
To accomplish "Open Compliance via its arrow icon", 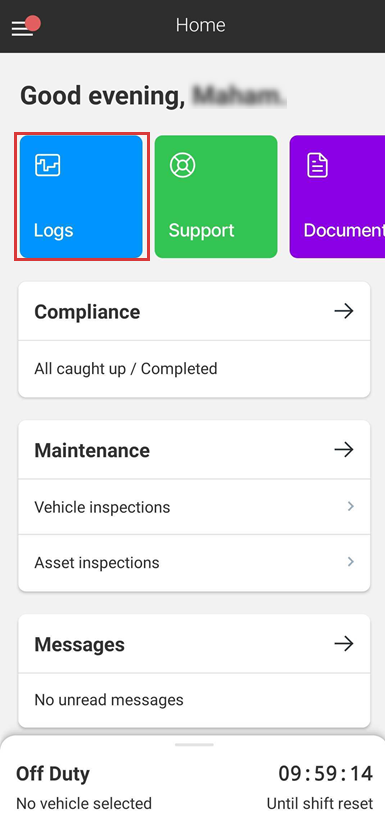I will pos(344,312).
